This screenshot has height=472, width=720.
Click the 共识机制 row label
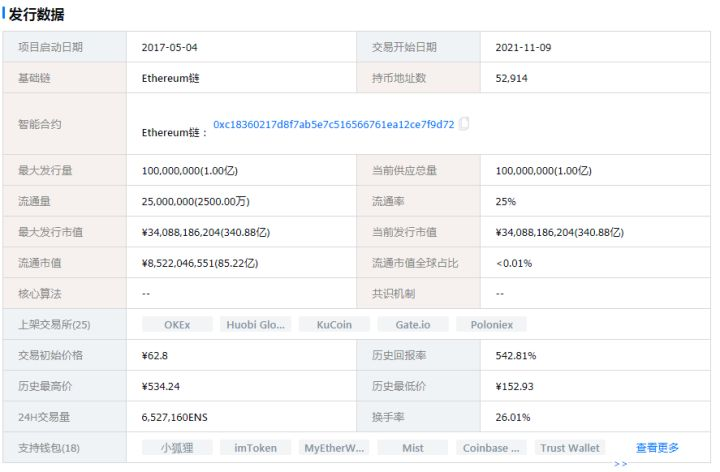tap(394, 294)
